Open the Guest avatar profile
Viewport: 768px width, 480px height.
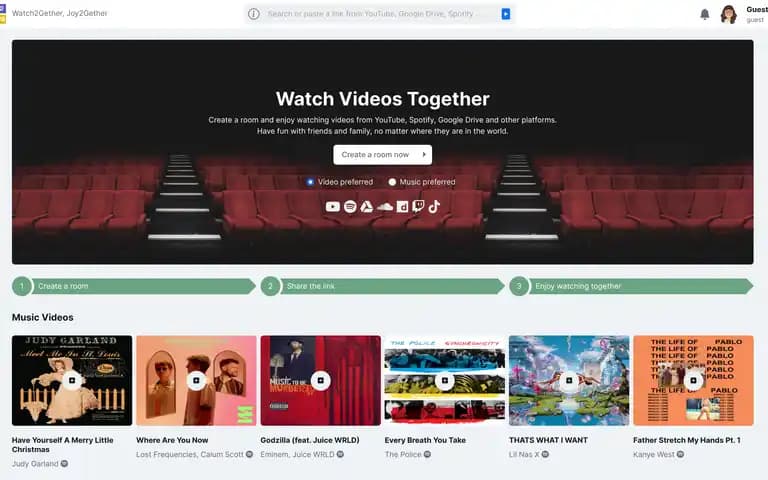pyautogui.click(x=728, y=14)
